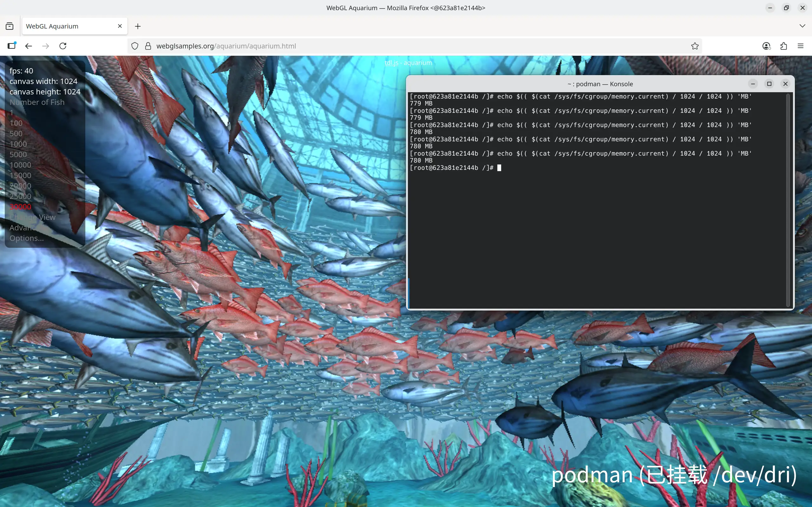812x507 pixels.
Task: Open recent browsing tab list button
Action: pyautogui.click(x=10, y=26)
